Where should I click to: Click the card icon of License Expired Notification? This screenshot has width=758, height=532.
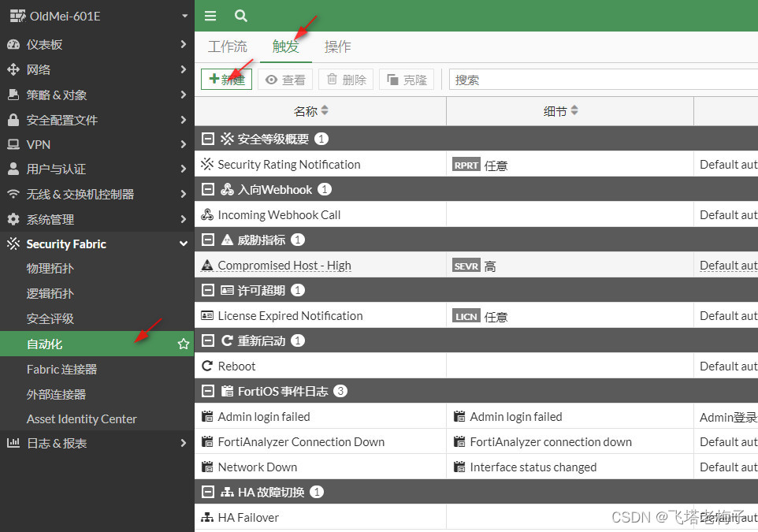point(207,315)
